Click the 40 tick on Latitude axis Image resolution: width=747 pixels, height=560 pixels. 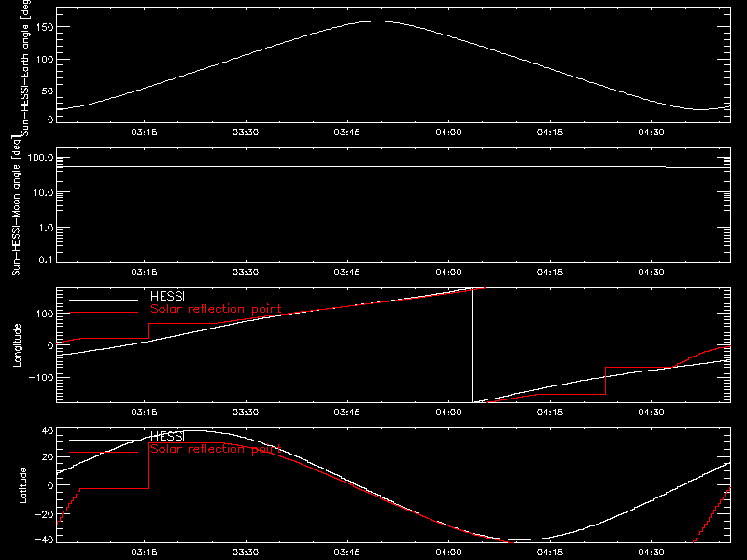[49, 431]
